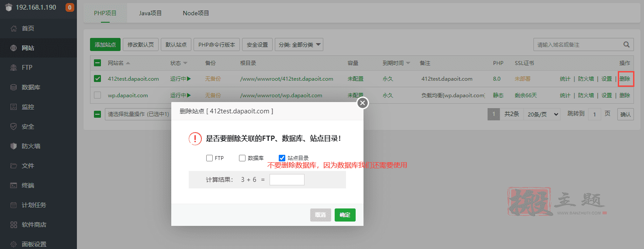Click the panel logo beside 192.168.1.190
Screen dimensions: 644x249
coord(9,7)
